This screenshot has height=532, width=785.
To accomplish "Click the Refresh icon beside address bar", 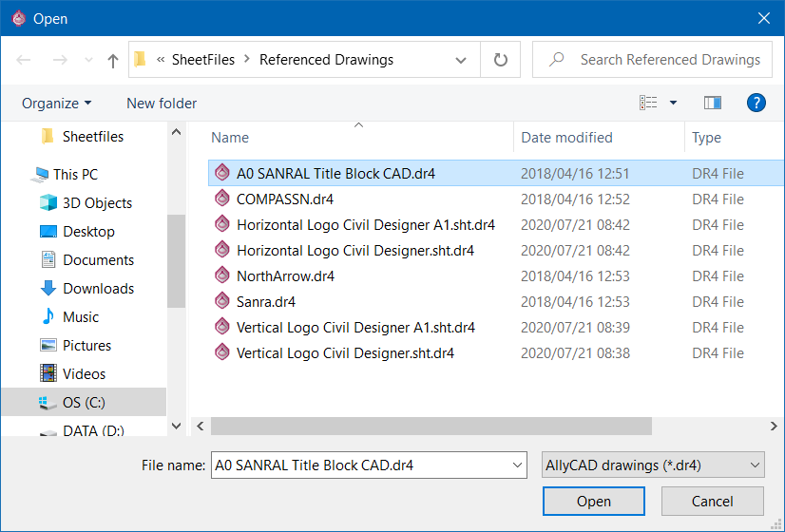I will 500,60.
